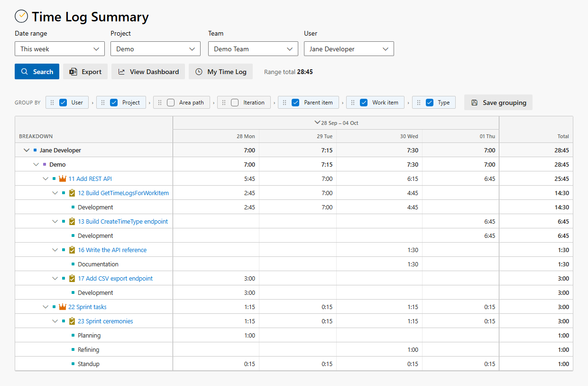Viewport: 588px width, 386px height.
Task: Click the crown icon for 22 Sprint tasks
Action: [62, 307]
